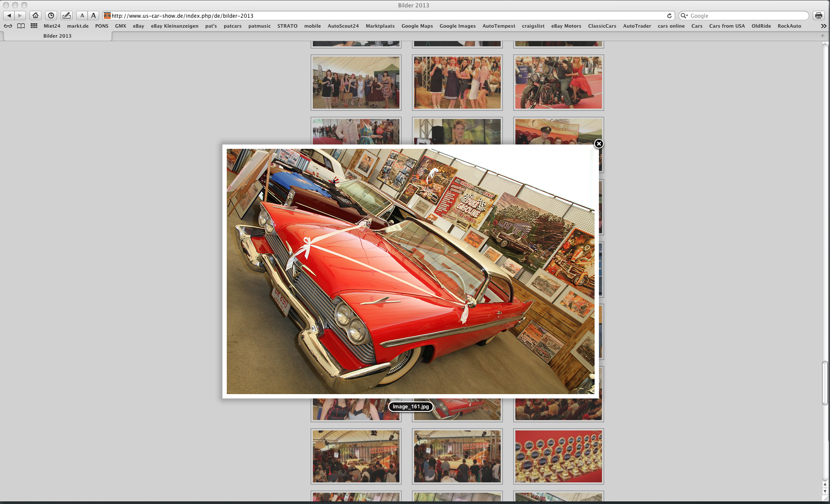The image size is (830, 504).
Task: Add a new tab with plus button
Action: [823, 36]
